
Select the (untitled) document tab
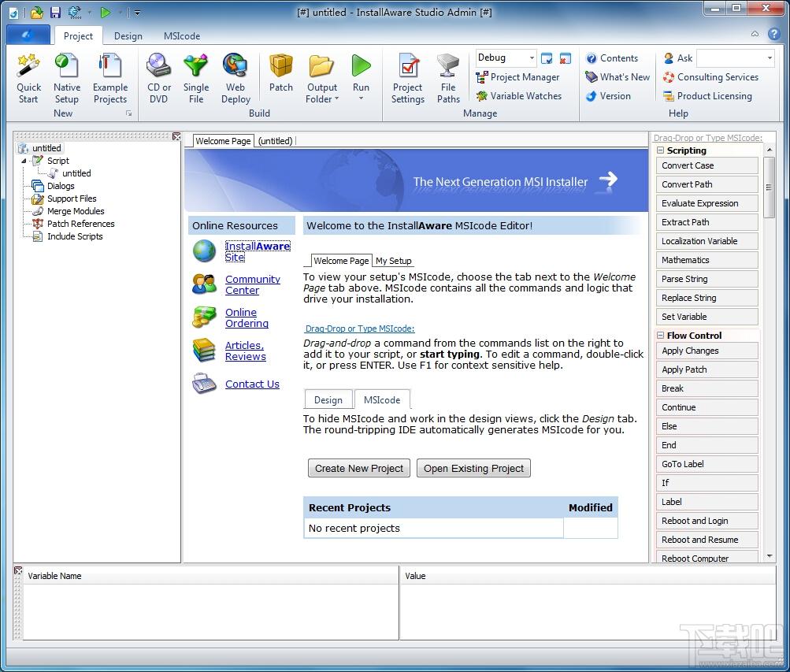[x=275, y=141]
